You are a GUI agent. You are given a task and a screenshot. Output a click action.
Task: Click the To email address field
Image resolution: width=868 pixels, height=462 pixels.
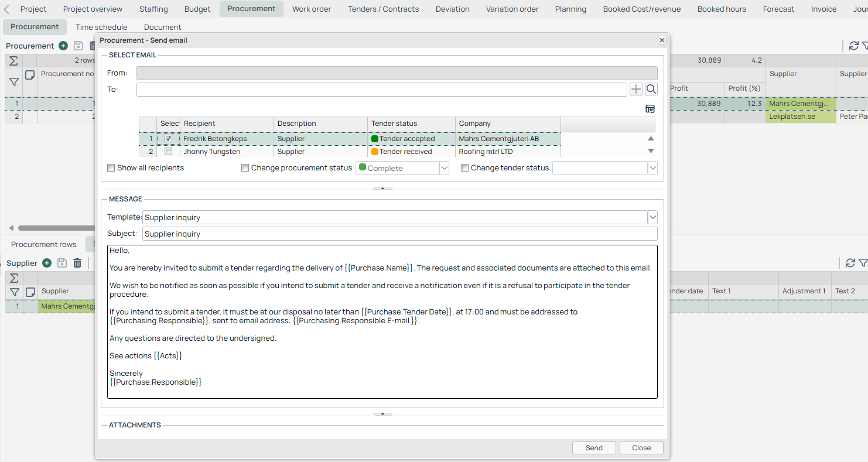pos(381,89)
